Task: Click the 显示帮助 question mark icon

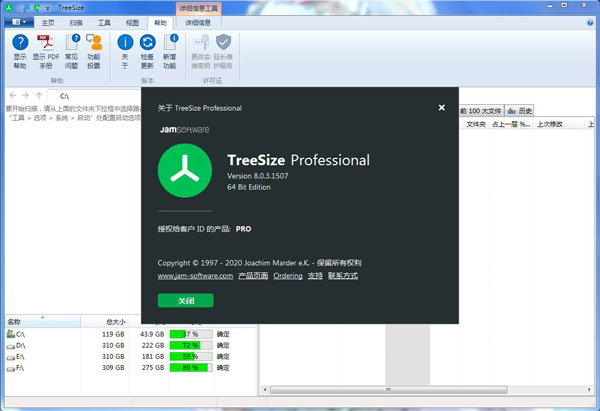Action: pyautogui.click(x=21, y=43)
